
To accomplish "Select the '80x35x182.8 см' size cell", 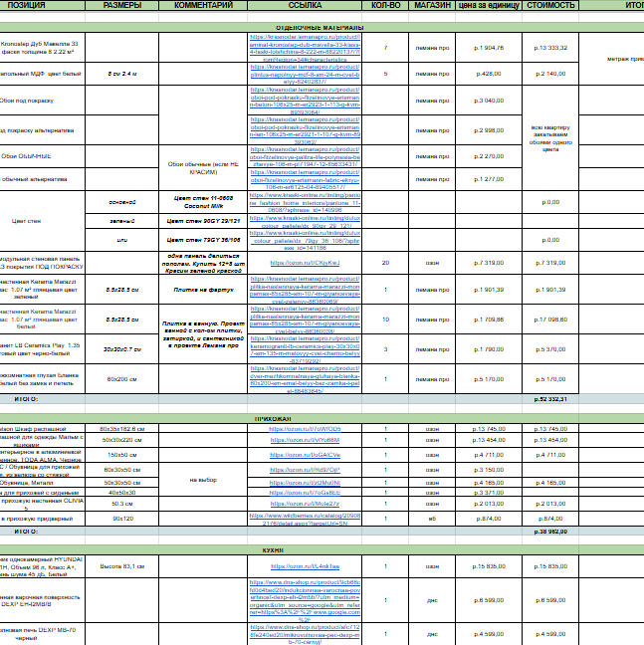I will [122, 429].
